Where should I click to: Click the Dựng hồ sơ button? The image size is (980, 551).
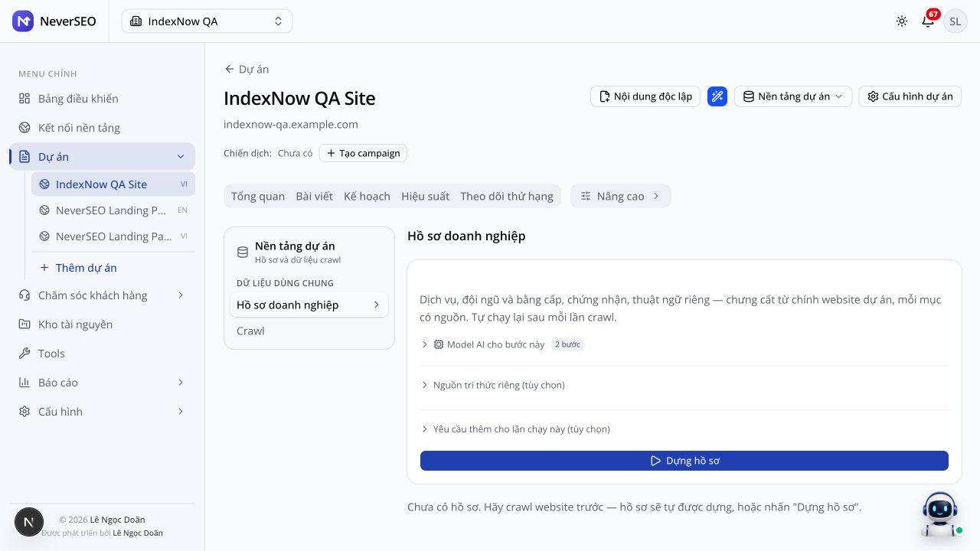pos(684,461)
